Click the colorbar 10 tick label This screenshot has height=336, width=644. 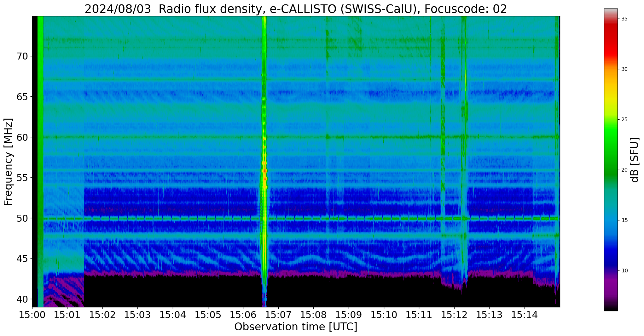pyautogui.click(x=624, y=271)
